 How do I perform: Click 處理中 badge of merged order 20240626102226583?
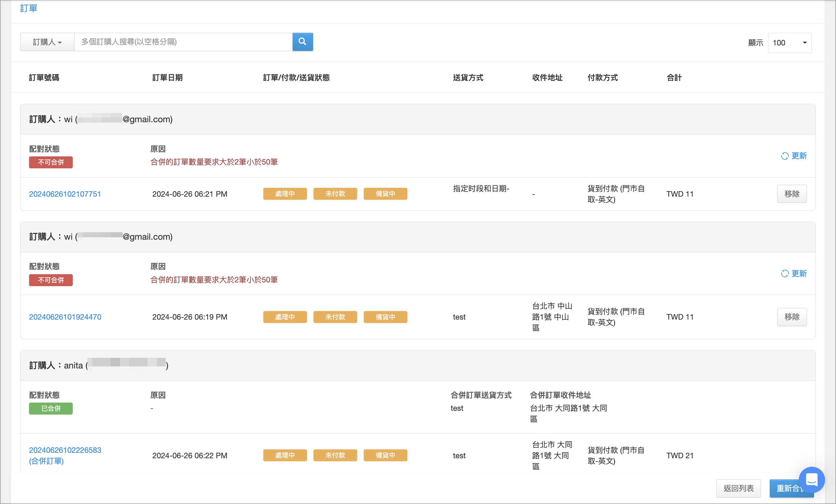coord(285,456)
